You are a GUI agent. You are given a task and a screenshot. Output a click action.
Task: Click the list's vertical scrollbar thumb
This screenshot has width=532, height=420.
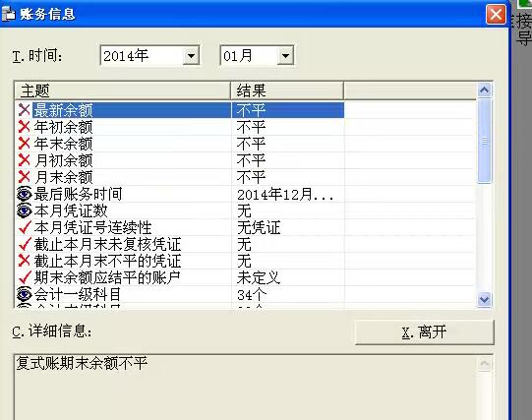tap(484, 141)
